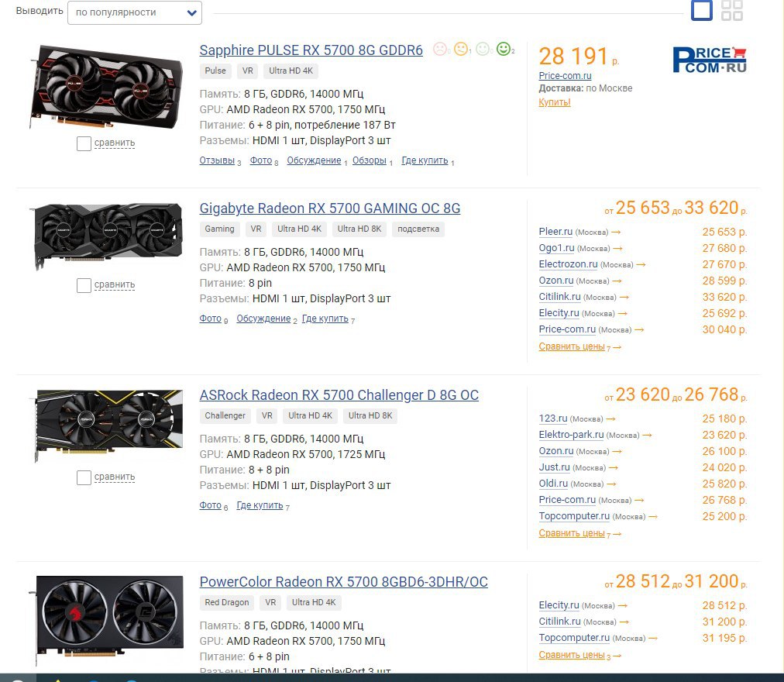Select the 'Pulse' tag on Sapphire card
The image size is (784, 682).
pyautogui.click(x=215, y=71)
